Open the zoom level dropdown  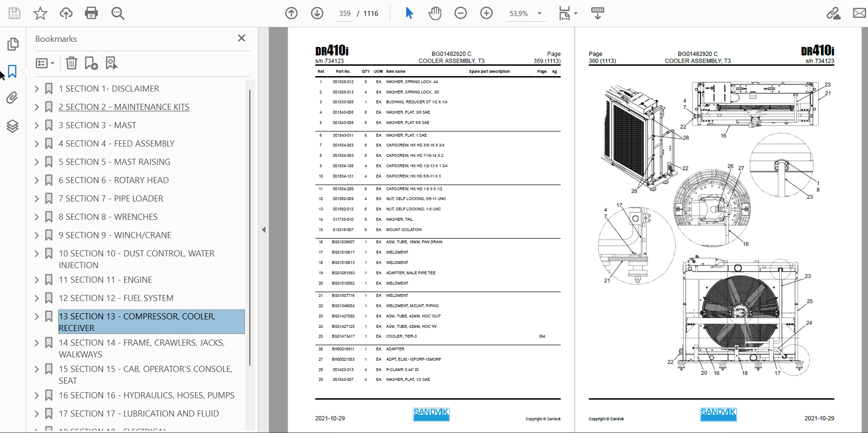tap(540, 14)
